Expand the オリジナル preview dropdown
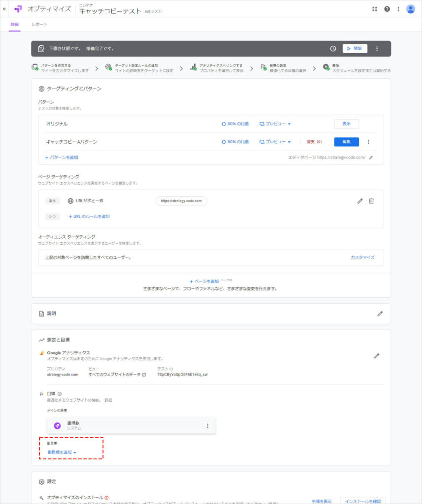Image resolution: width=422 pixels, height=504 pixels. click(x=276, y=124)
